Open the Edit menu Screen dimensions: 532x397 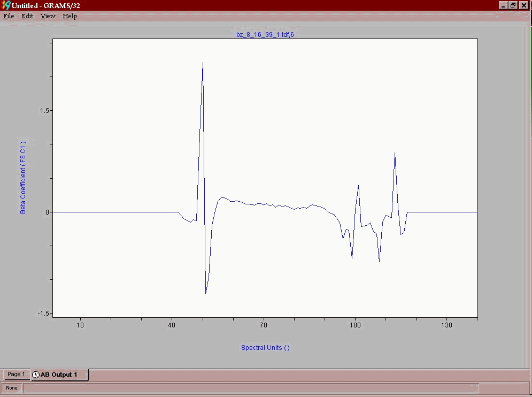(x=27, y=16)
